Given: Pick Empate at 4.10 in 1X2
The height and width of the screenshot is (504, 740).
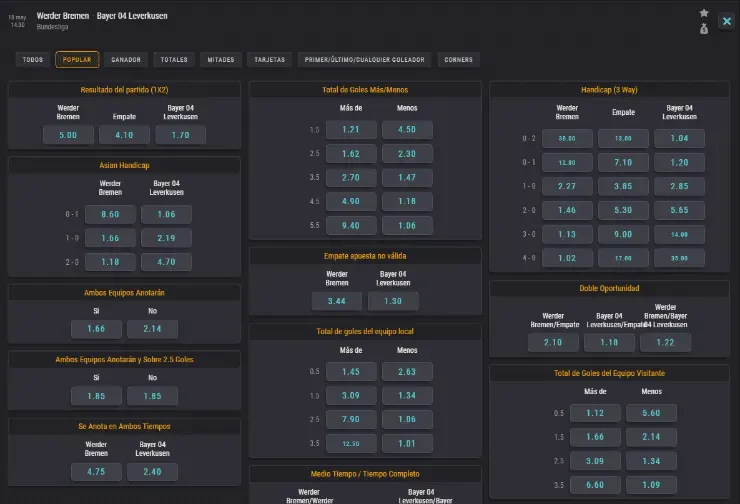Looking at the screenshot, I should (124, 135).
